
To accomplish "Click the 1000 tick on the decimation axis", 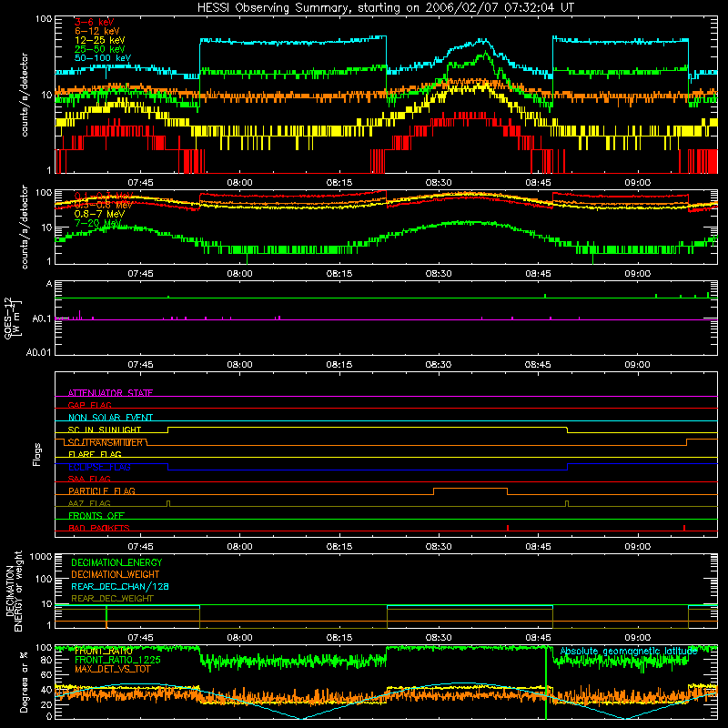I will (41, 557).
